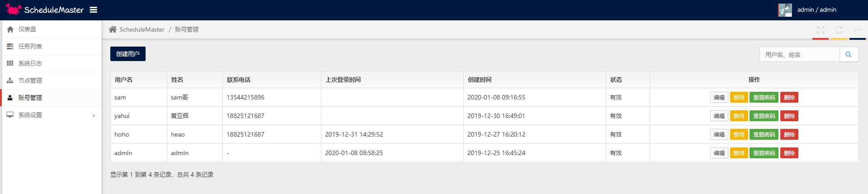Focus the 用户名、姓名 search field

point(799,55)
